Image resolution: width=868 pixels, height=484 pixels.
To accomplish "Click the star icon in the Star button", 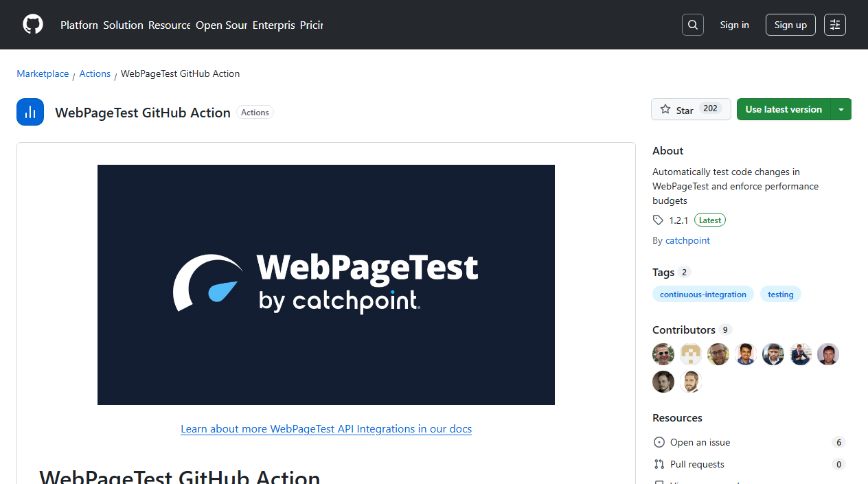I will [x=665, y=108].
